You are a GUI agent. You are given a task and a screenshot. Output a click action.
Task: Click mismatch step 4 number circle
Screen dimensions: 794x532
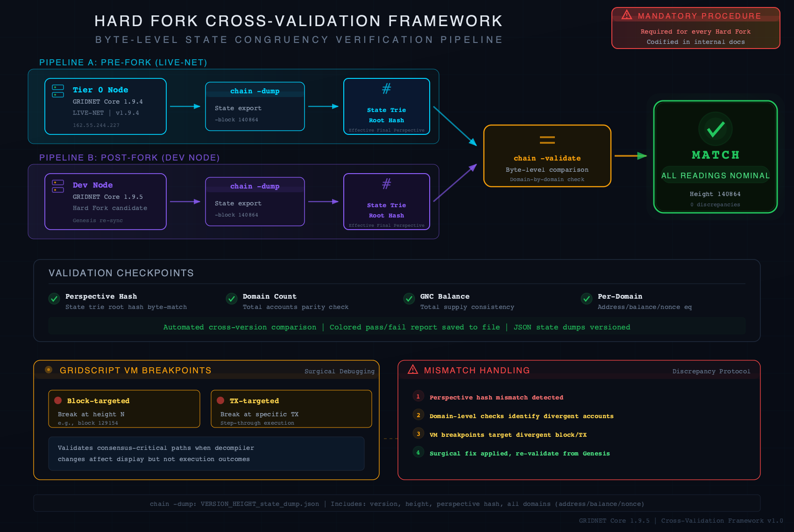pyautogui.click(x=418, y=452)
